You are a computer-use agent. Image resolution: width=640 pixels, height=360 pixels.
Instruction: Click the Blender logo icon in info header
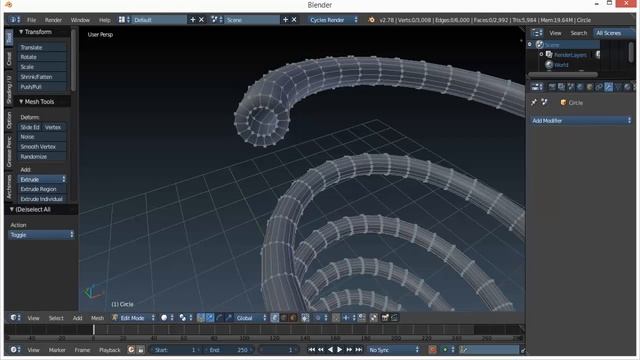click(371, 20)
